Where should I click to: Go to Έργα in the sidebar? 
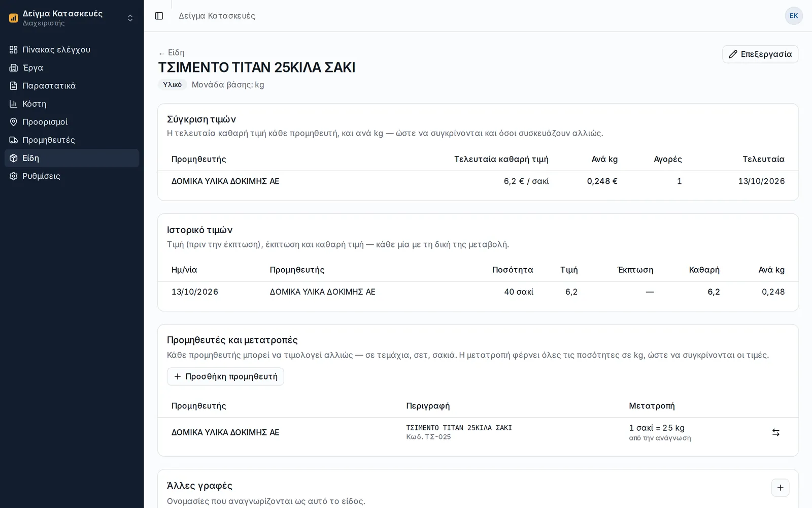(72, 68)
